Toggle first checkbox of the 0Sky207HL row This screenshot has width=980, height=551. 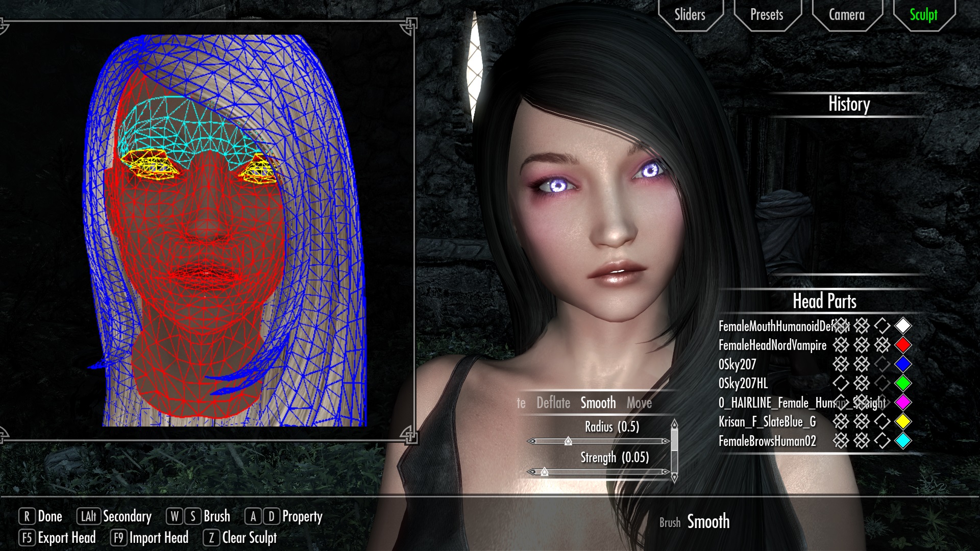click(841, 383)
